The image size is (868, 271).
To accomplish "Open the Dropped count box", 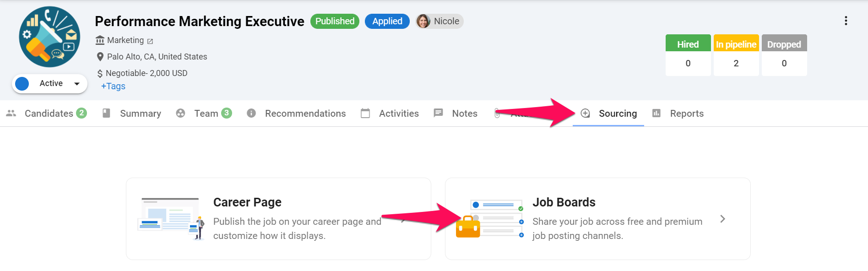I will 784,55.
